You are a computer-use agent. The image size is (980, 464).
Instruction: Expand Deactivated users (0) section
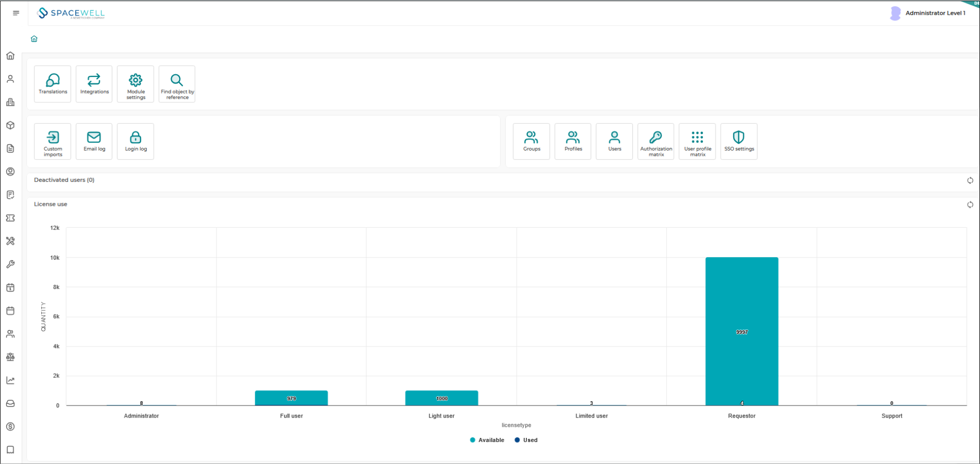64,180
